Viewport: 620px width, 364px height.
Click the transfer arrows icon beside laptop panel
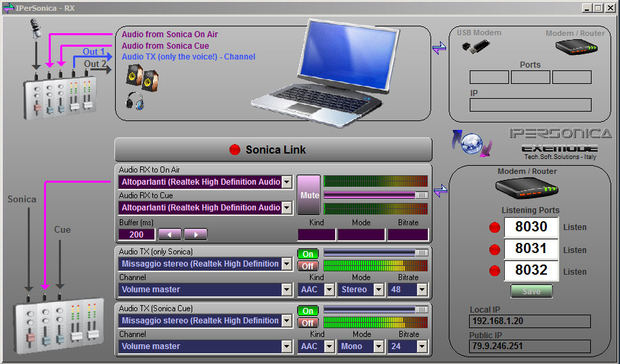click(x=439, y=48)
